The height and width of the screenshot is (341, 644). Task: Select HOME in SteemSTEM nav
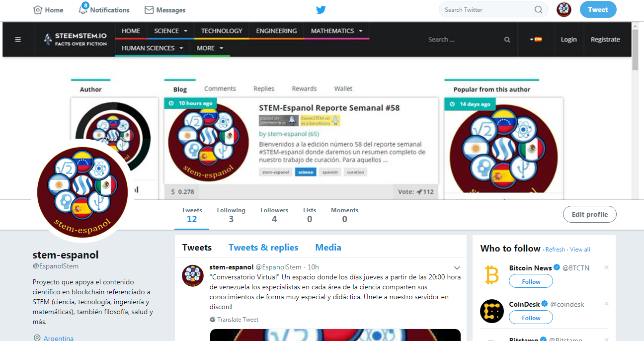(131, 31)
